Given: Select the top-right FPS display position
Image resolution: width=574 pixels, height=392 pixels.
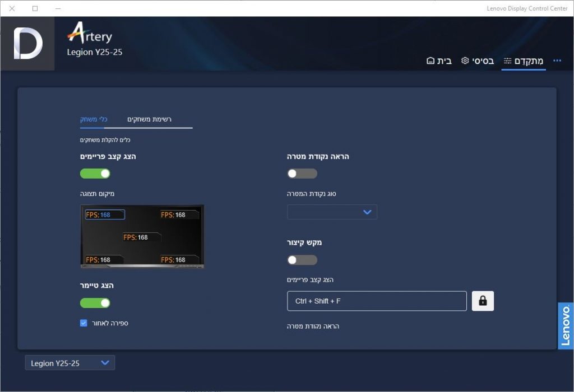Looking at the screenshot, I should coord(179,214).
